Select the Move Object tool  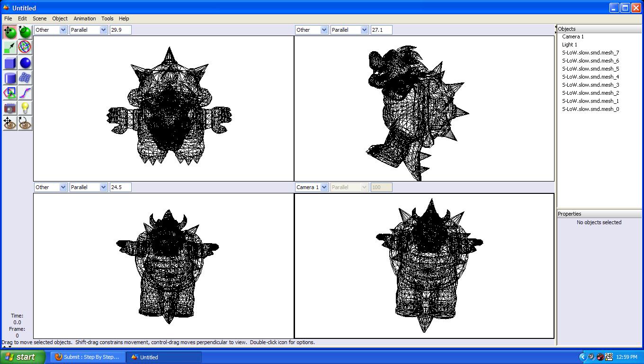pos(9,32)
